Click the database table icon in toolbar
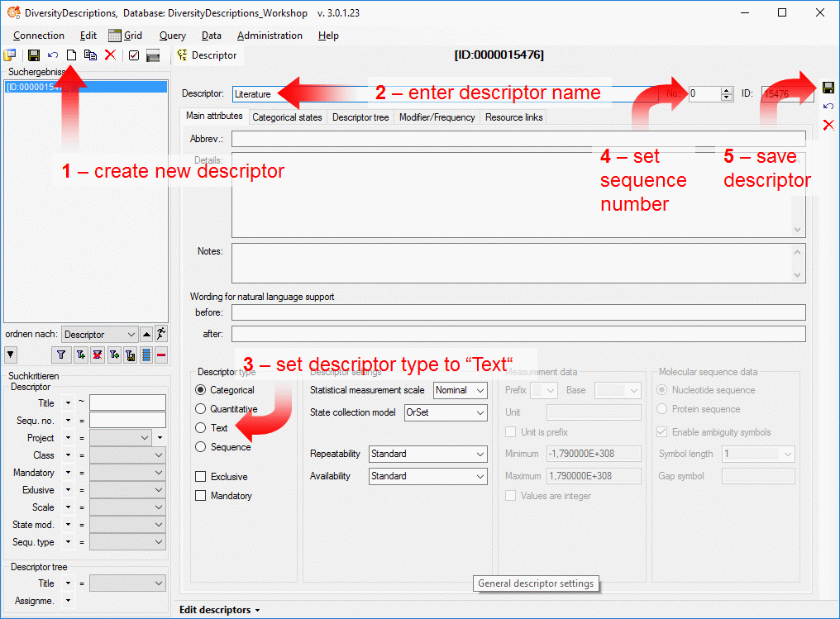840x619 pixels. (10, 55)
